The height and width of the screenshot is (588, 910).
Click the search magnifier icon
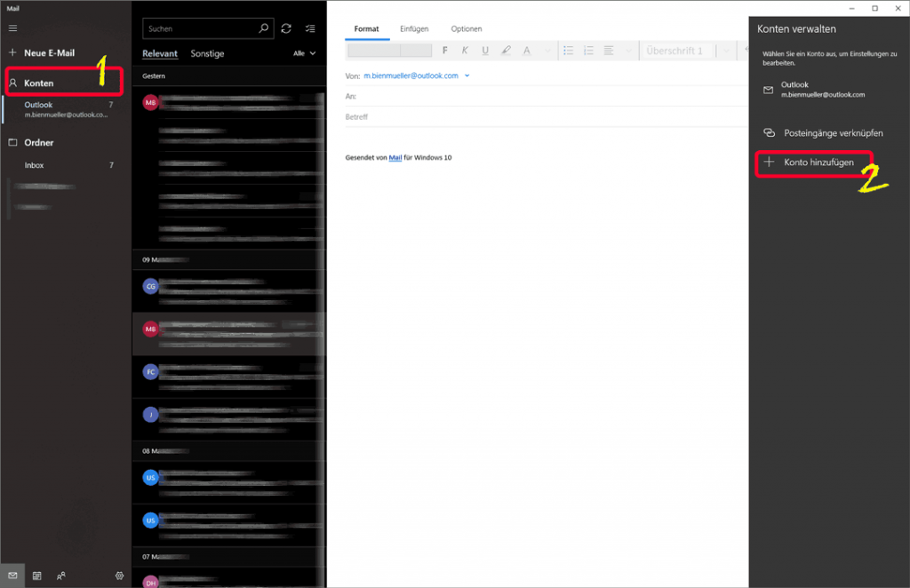click(263, 28)
